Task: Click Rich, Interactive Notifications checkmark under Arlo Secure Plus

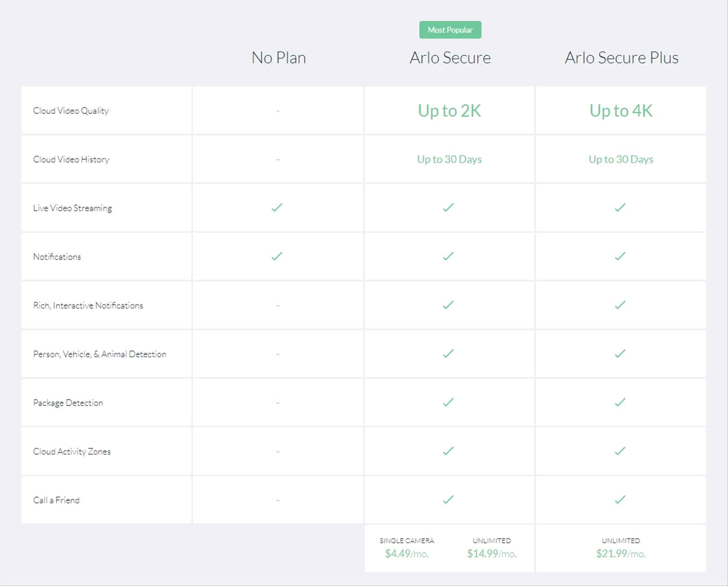Action: coord(620,305)
